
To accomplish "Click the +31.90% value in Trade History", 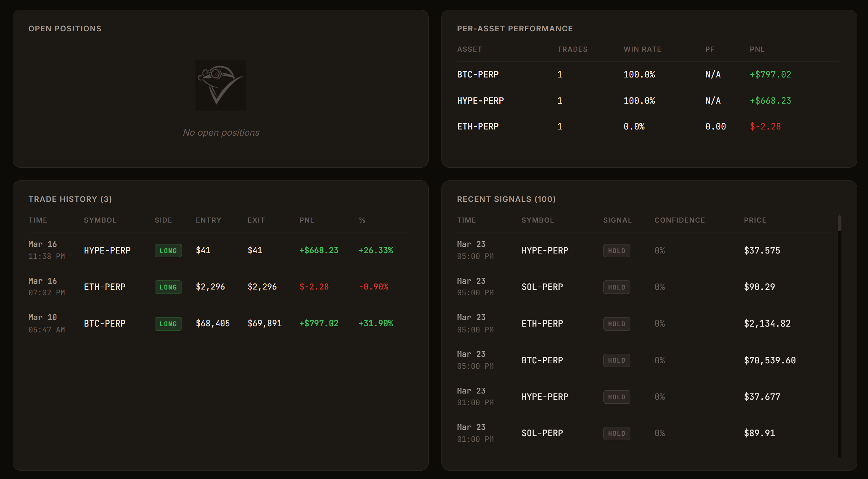I will pyautogui.click(x=376, y=324).
